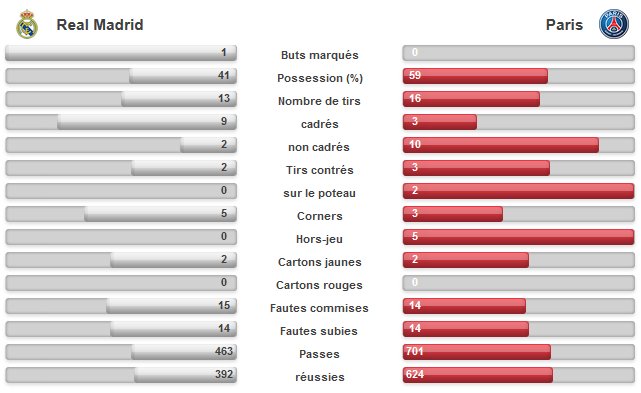Click the Paris Saint-Germain club logo

tap(614, 24)
